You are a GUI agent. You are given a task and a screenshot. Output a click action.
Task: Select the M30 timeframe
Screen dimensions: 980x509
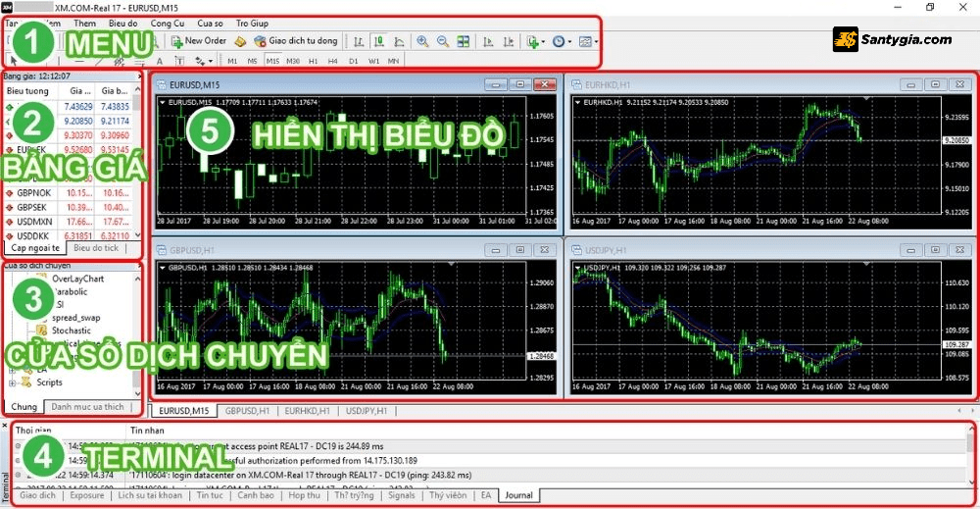coord(293,61)
